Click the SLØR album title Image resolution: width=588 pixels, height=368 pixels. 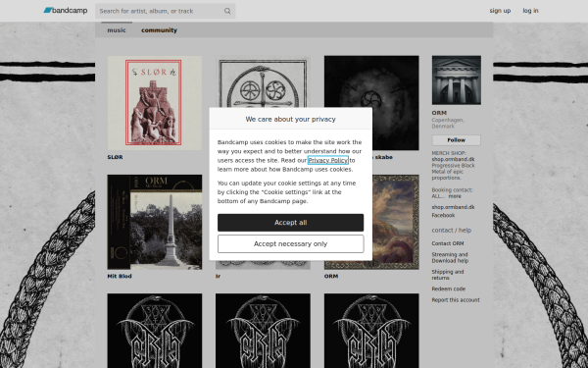[x=115, y=157]
